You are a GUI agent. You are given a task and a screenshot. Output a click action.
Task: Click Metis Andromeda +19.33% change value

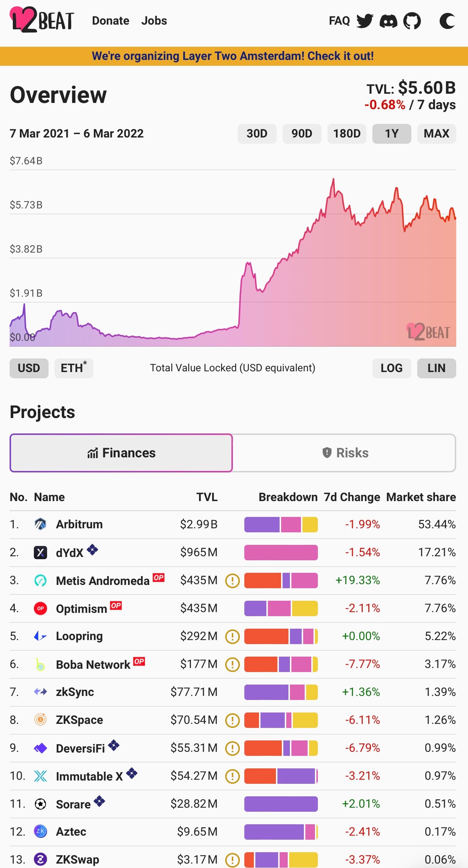[x=357, y=580]
